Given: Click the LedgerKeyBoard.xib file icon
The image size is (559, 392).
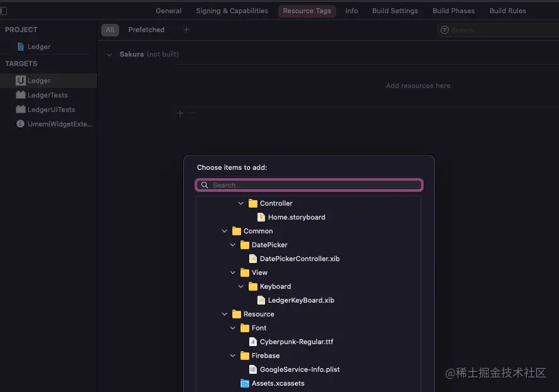Looking at the screenshot, I should (261, 300).
